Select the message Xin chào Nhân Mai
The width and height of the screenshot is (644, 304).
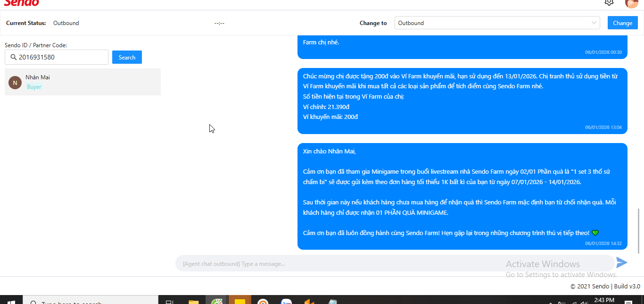pos(462,196)
